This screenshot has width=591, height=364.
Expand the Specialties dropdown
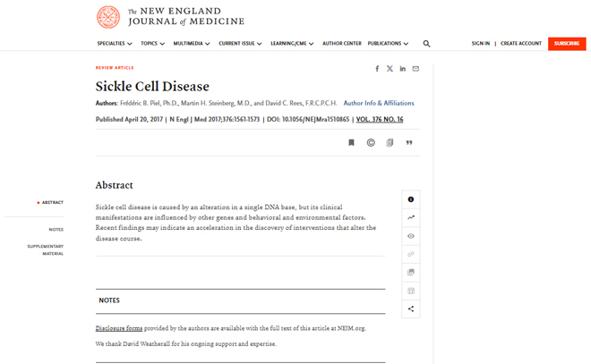[x=115, y=44]
